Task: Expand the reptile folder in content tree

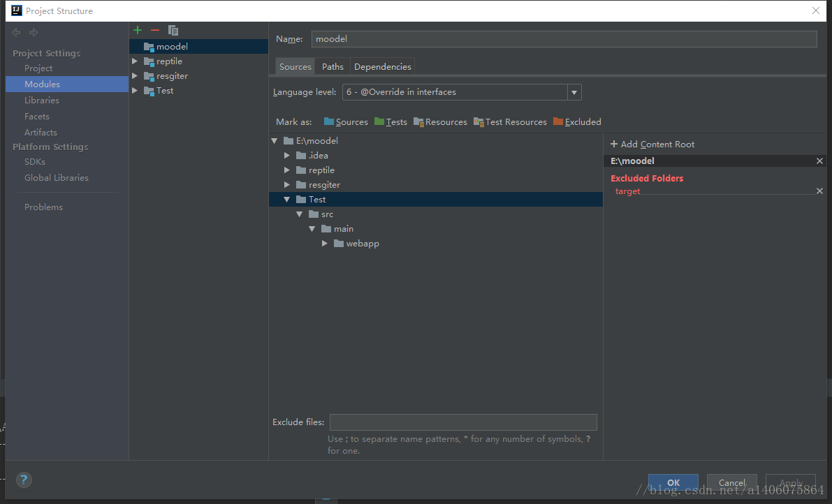Action: click(286, 170)
